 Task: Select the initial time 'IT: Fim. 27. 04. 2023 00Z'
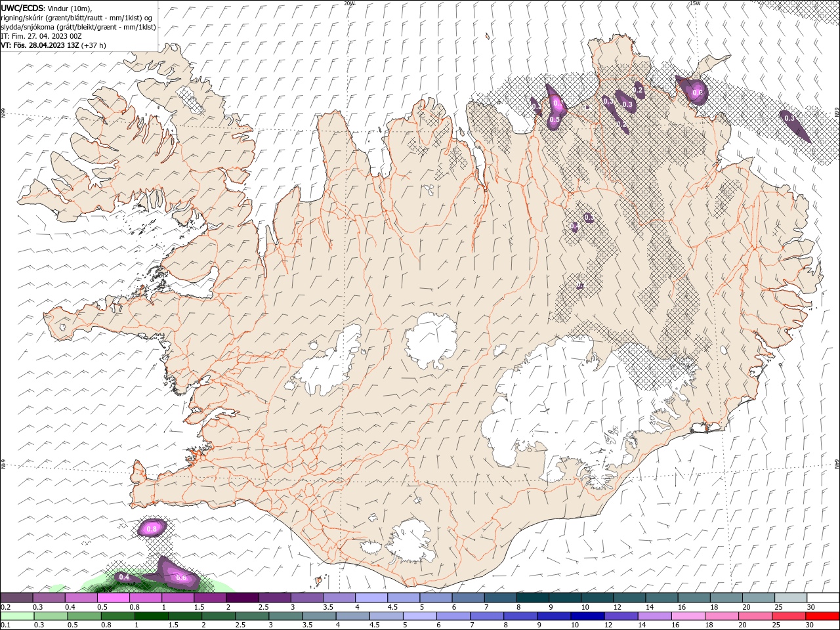click(41, 36)
